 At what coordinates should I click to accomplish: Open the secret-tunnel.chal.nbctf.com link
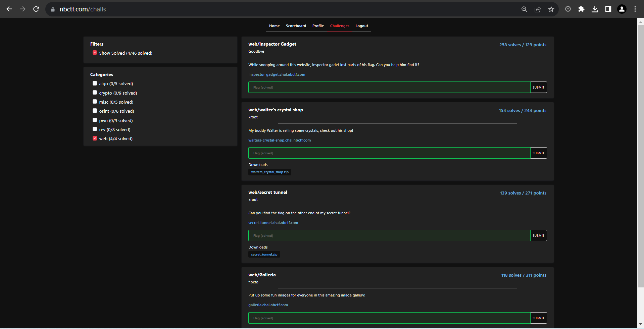pos(273,223)
